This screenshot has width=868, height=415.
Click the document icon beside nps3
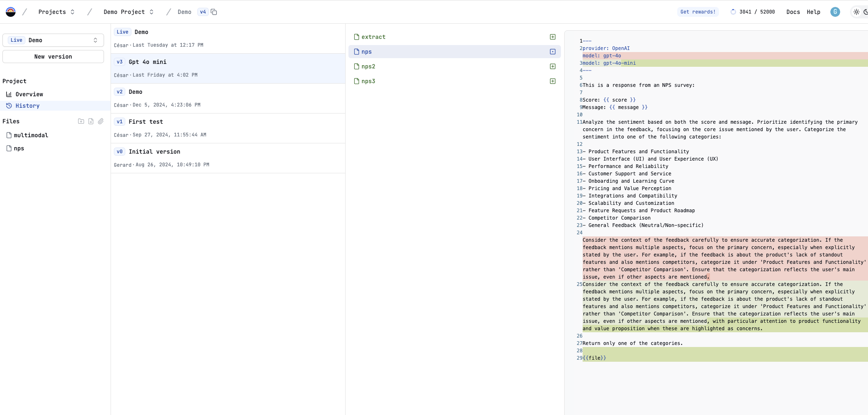click(357, 81)
